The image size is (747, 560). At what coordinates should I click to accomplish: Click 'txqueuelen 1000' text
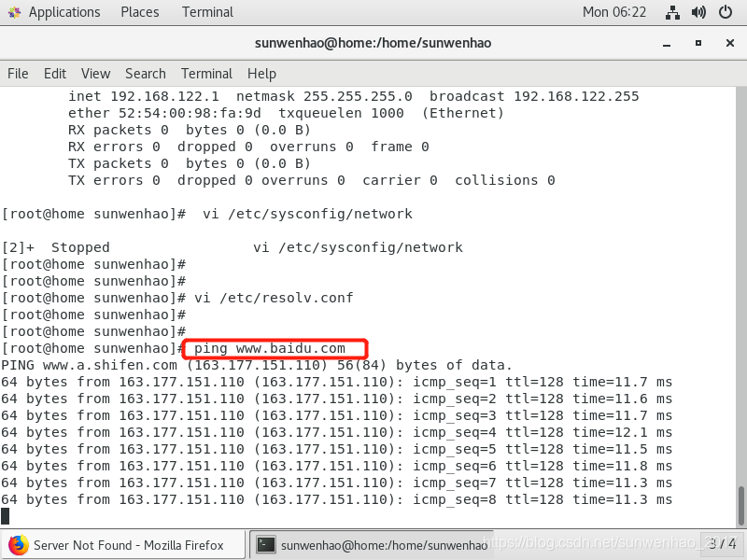[341, 113]
